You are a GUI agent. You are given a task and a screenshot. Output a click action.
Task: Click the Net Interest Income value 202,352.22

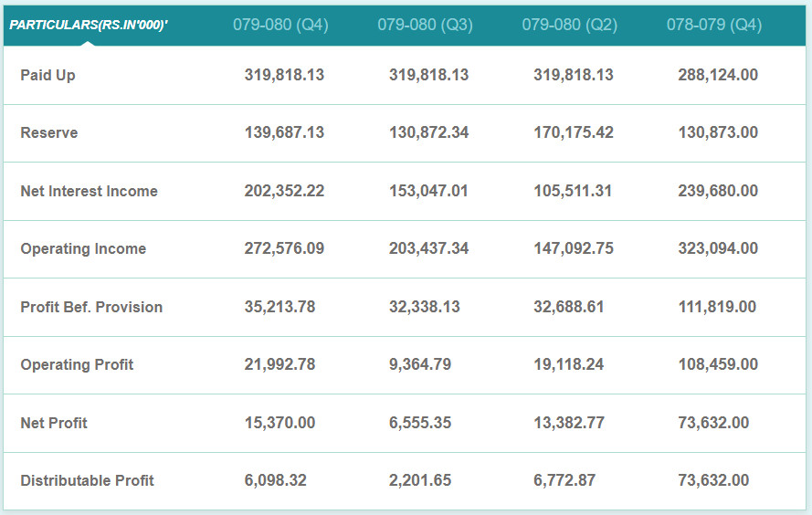284,191
